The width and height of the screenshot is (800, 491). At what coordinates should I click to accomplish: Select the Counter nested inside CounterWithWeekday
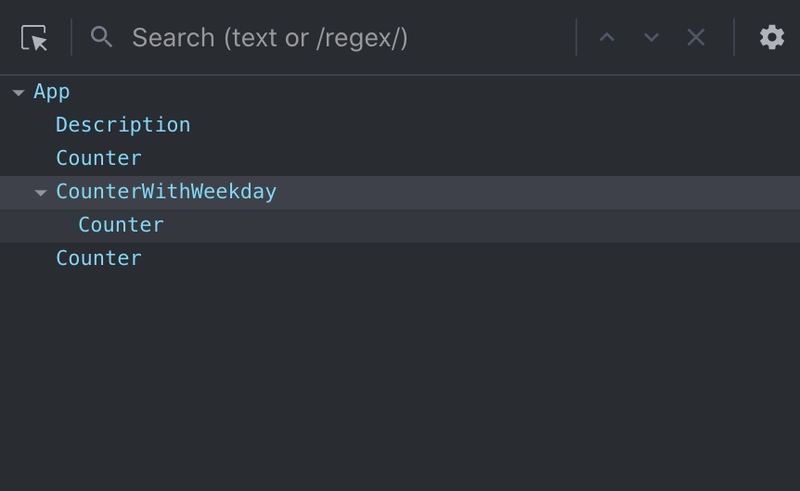click(121, 225)
